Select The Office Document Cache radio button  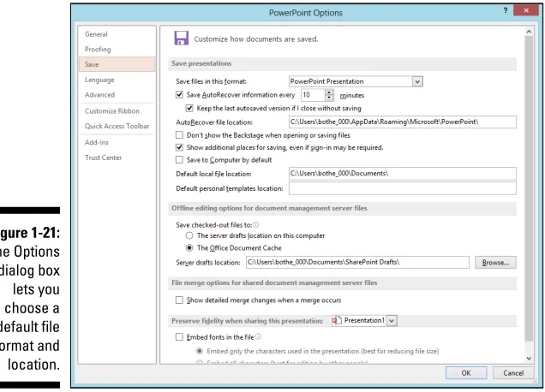pos(189,248)
